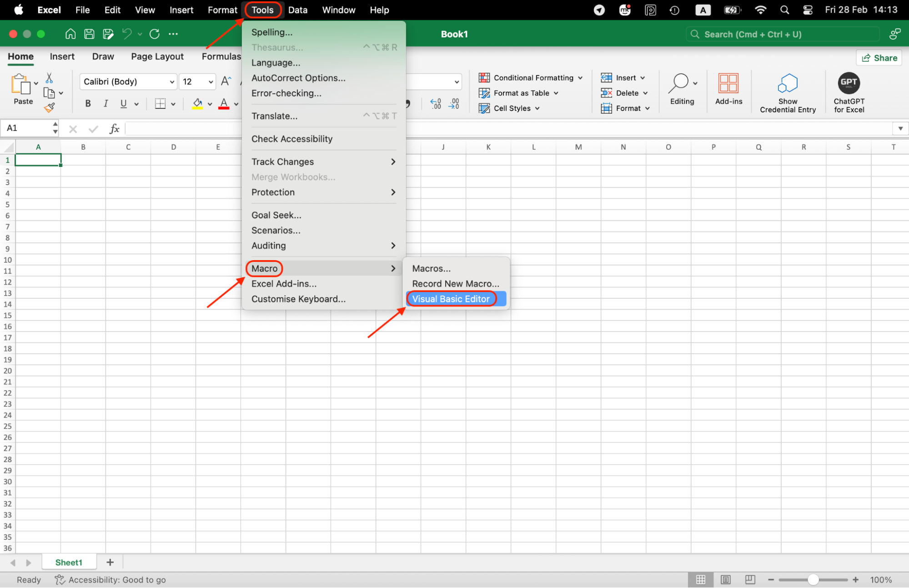This screenshot has height=588, width=909.
Task: Switch to the Page Layout tab
Action: (x=157, y=56)
